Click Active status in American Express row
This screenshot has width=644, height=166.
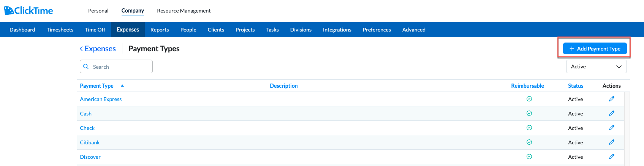coord(576,99)
